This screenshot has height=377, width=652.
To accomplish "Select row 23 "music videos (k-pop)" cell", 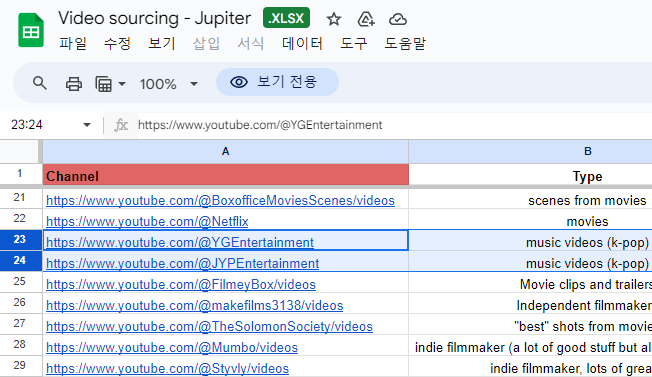I will [530, 240].
